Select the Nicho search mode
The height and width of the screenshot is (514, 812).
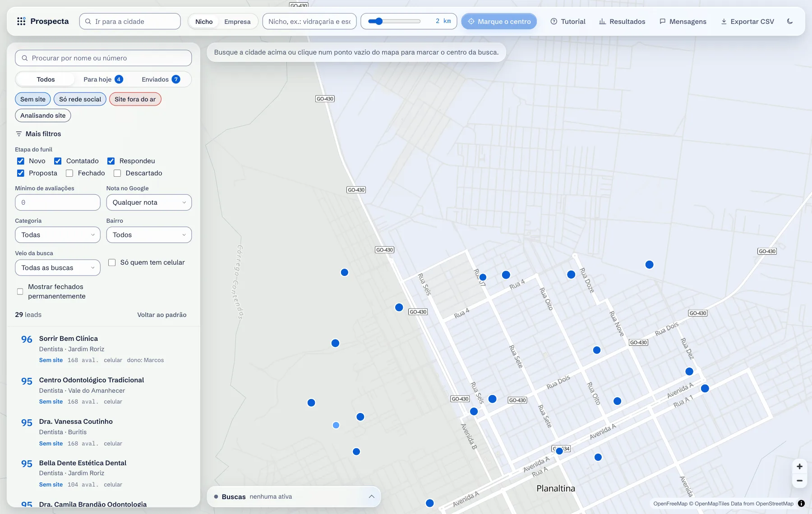(x=204, y=22)
